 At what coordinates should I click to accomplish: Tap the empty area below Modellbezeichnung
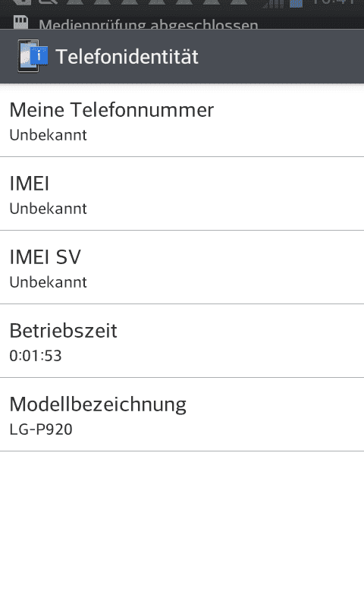(182, 529)
